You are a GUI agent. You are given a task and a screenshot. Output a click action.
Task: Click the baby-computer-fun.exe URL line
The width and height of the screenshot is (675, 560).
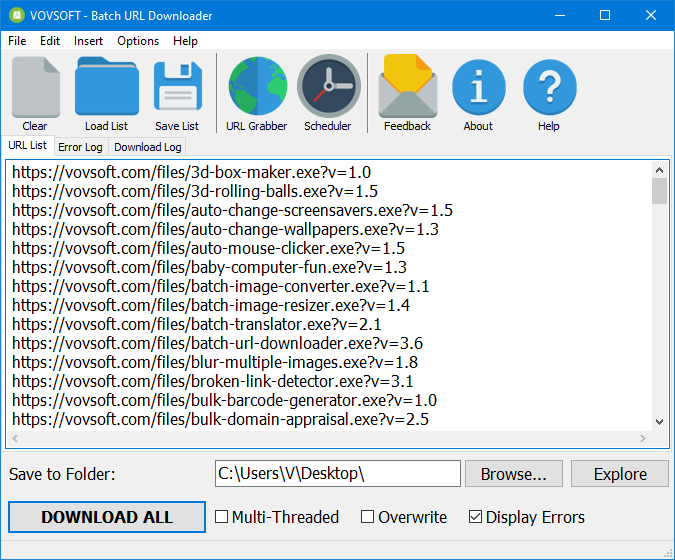tap(209, 267)
